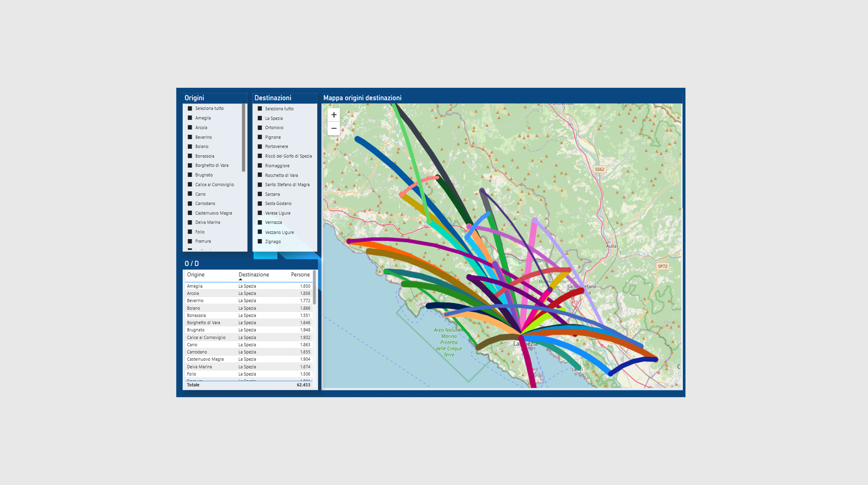
Task: Sort table by Origine column header
Action: 195,274
